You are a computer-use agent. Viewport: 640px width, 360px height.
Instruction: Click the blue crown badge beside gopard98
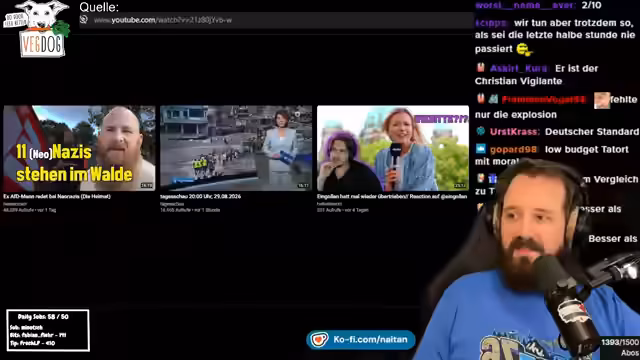pos(481,149)
